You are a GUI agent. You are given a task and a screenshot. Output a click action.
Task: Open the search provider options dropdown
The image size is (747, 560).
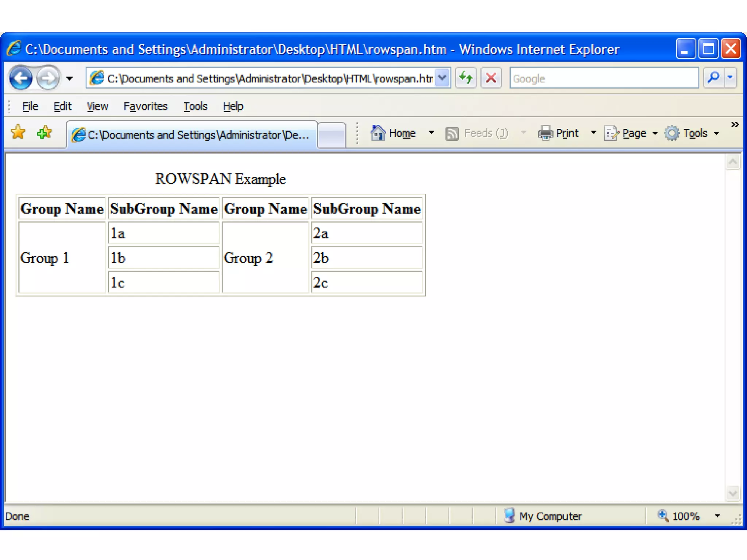[730, 78]
